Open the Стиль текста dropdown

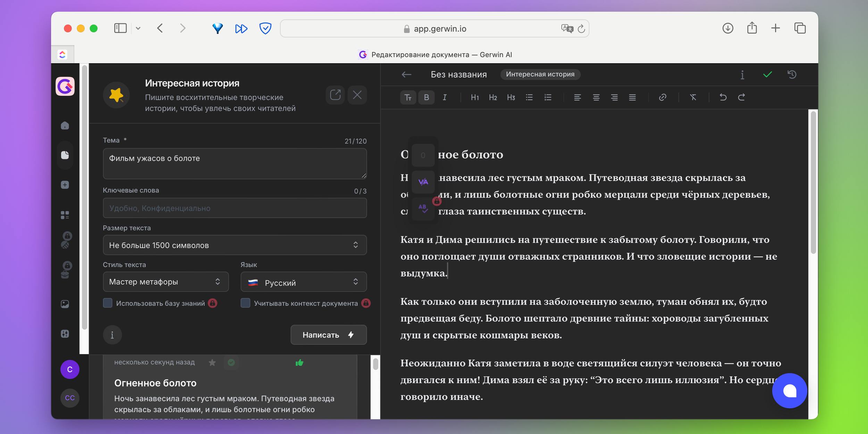[166, 282]
